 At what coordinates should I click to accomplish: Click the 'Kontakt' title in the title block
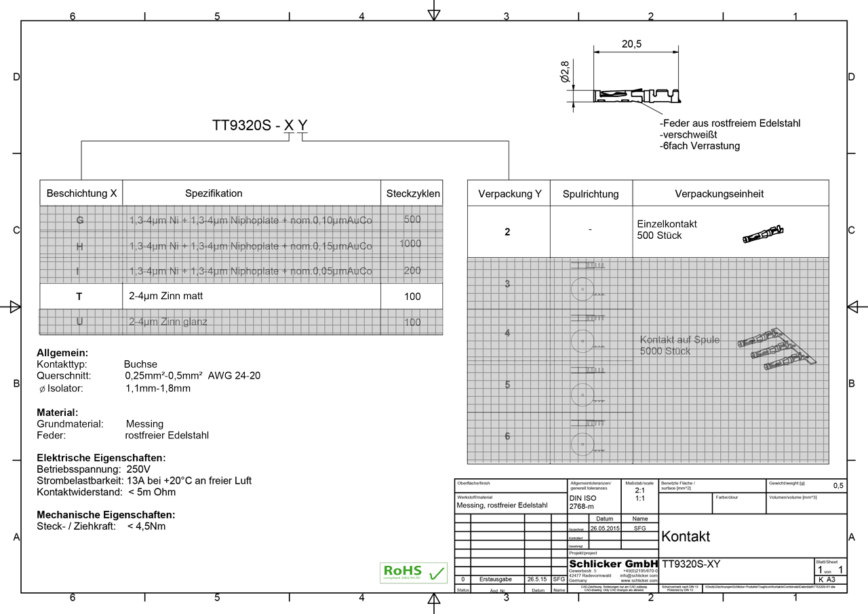coord(686,537)
